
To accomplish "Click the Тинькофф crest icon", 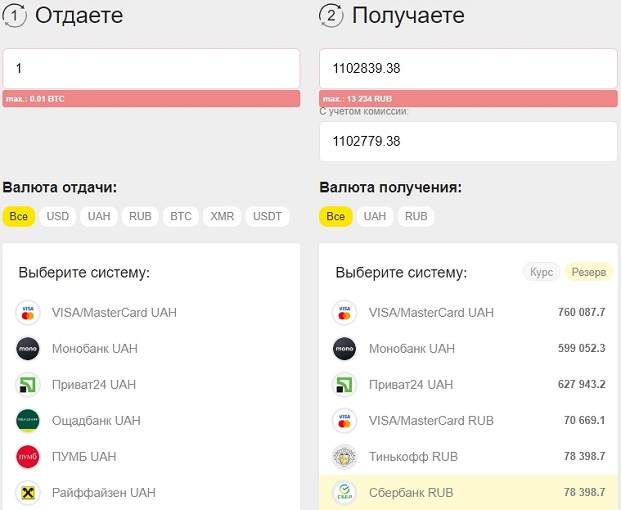I will 345,457.
